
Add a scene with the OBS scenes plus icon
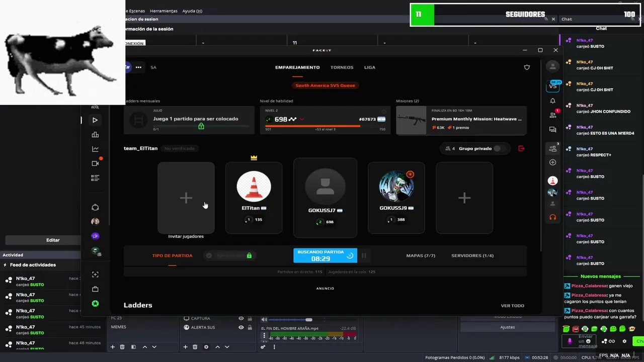[x=113, y=347]
